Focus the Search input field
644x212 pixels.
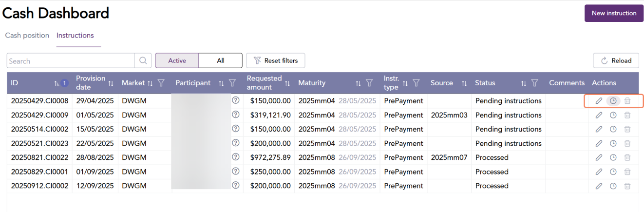(71, 61)
